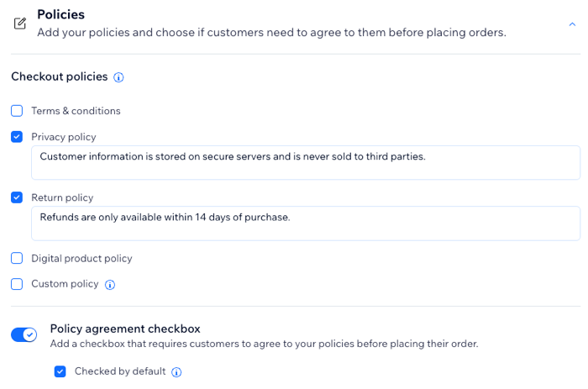
Task: Click into the Return policy text box
Action: click(x=306, y=223)
